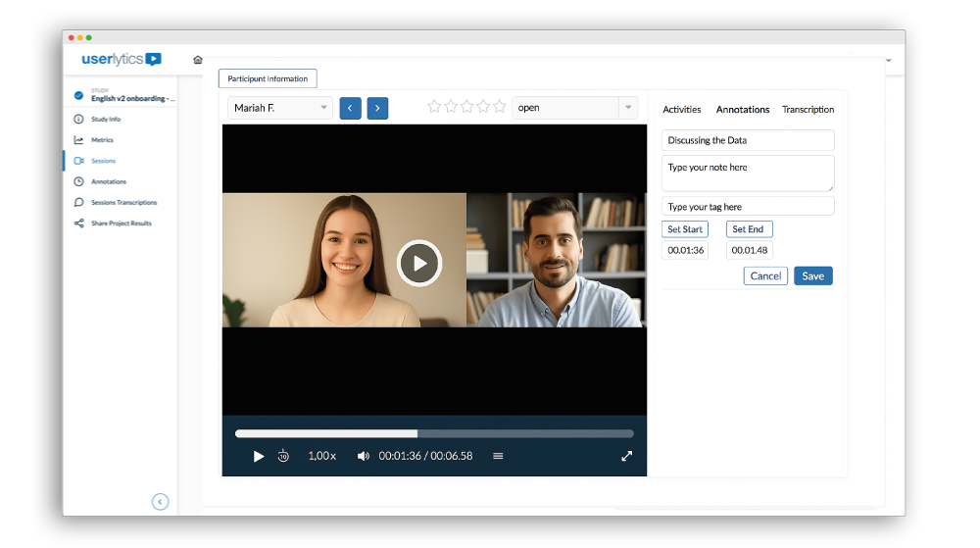Screen dimensions: 980x548
Task: Enter fullscreen video mode
Action: click(627, 456)
